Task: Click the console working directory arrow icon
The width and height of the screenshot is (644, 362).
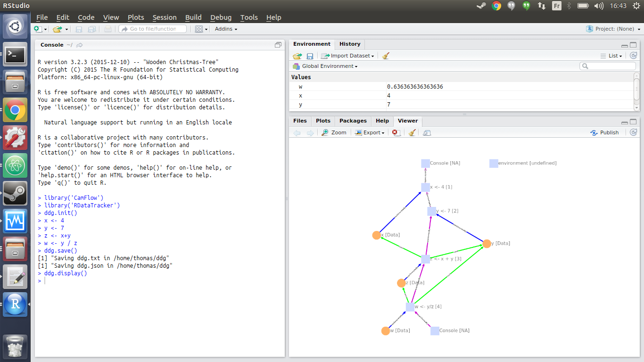Action: tap(79, 45)
